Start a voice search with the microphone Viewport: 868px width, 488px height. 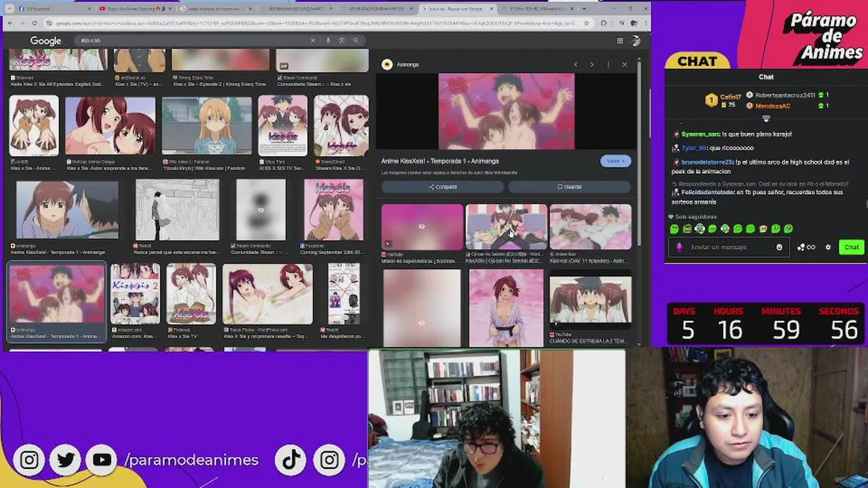[x=328, y=41]
